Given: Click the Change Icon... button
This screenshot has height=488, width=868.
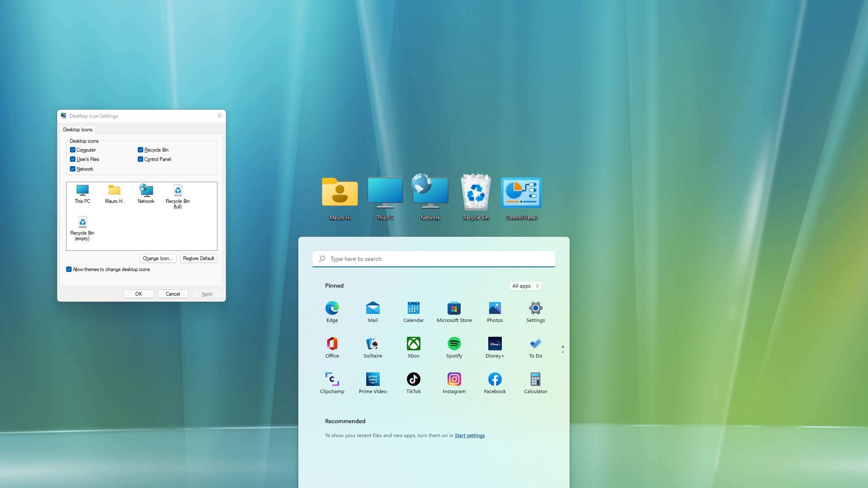Looking at the screenshot, I should point(158,258).
